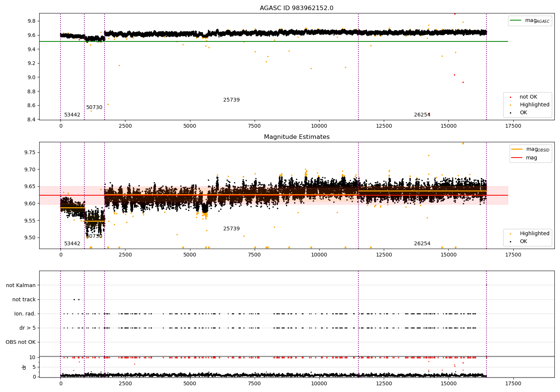The width and height of the screenshot is (560, 392).
Task: Click OBSID label 53442 in middle plot
Action: [72, 244]
